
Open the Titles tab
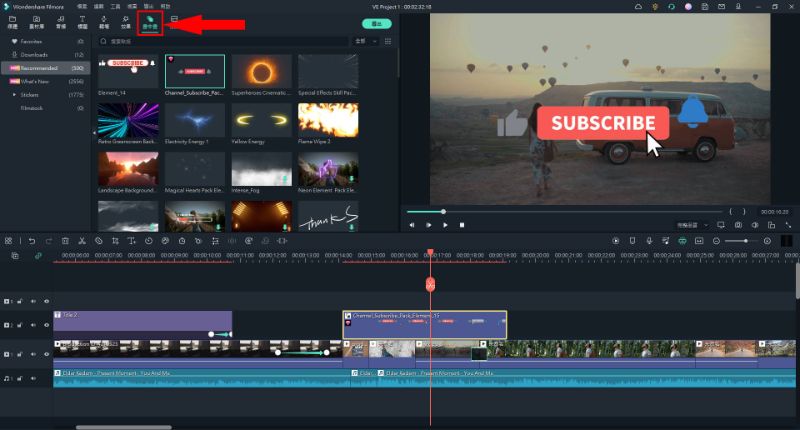[82, 22]
